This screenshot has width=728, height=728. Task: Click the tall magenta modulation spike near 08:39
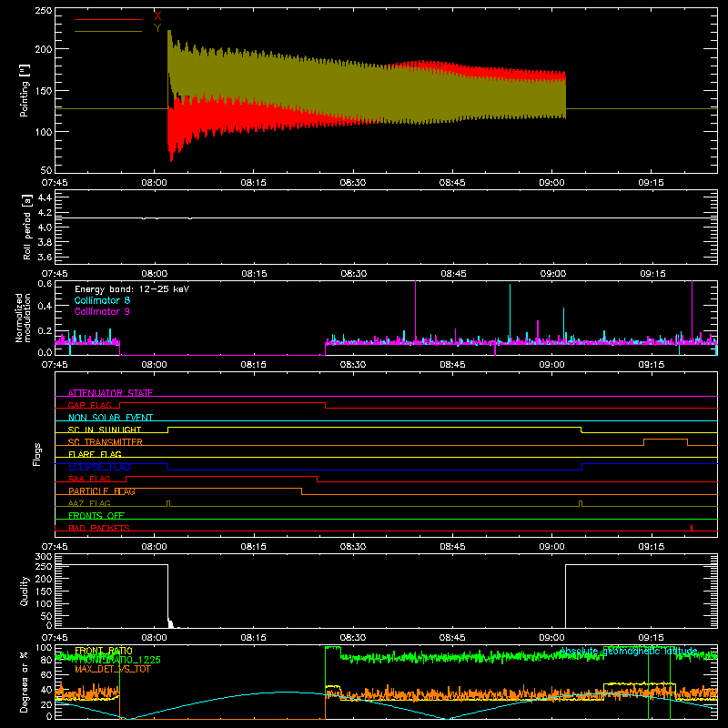[416, 311]
